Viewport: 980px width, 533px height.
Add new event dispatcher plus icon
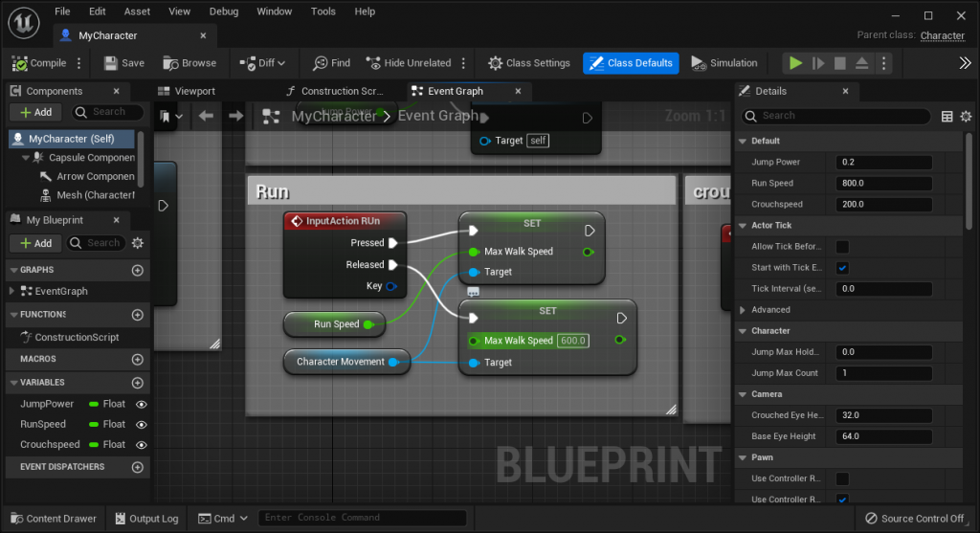(138, 467)
